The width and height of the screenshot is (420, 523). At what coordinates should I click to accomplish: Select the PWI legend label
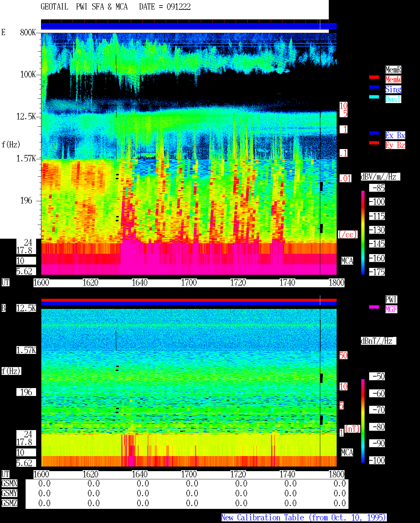[x=391, y=299]
